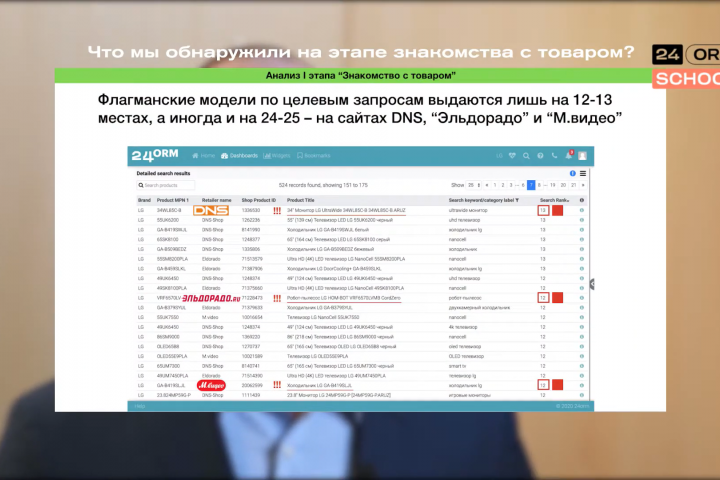Select the product title for GA-B419SLJL холодильник
Viewport: 720px width, 480px height.
(x=320, y=385)
